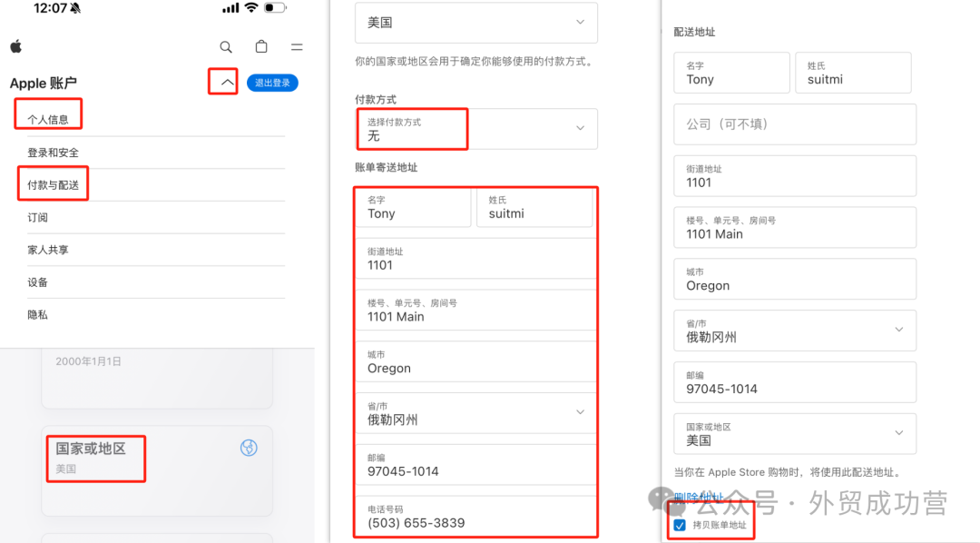The image size is (980, 543).
Task: Click the shipping 街道地址 field
Action: coord(795,176)
